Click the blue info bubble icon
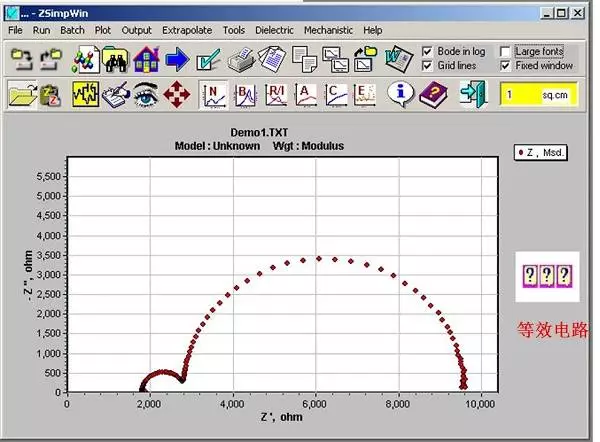This screenshot has width=600, height=442. [x=400, y=94]
